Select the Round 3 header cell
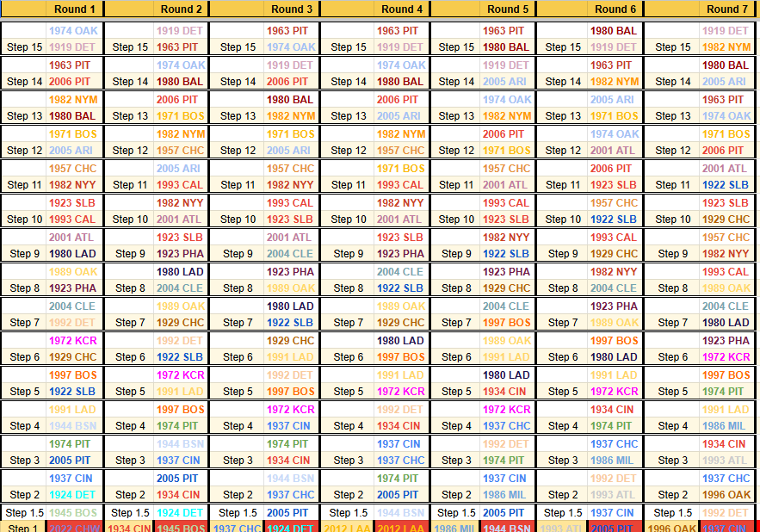760x532 pixels. pos(291,9)
